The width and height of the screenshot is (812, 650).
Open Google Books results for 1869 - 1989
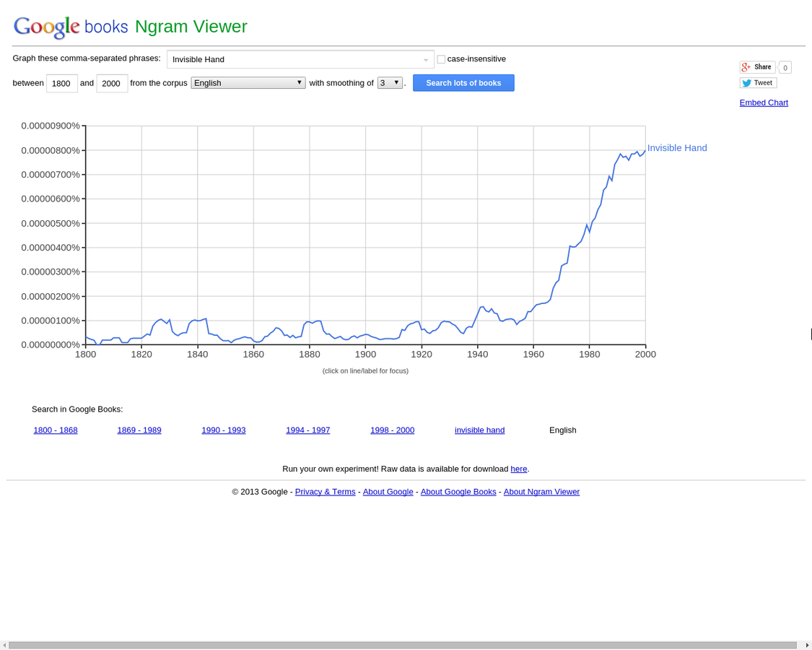click(139, 430)
